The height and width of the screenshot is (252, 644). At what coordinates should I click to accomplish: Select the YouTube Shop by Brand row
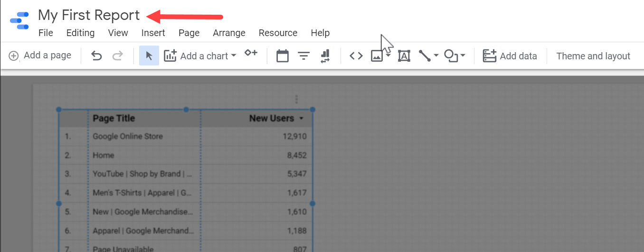pyautogui.click(x=186, y=174)
